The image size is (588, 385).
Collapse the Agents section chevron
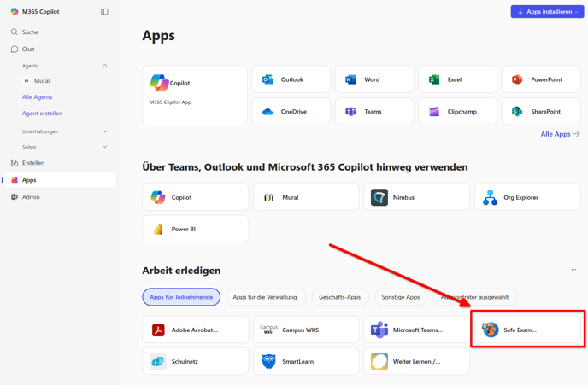(x=104, y=66)
